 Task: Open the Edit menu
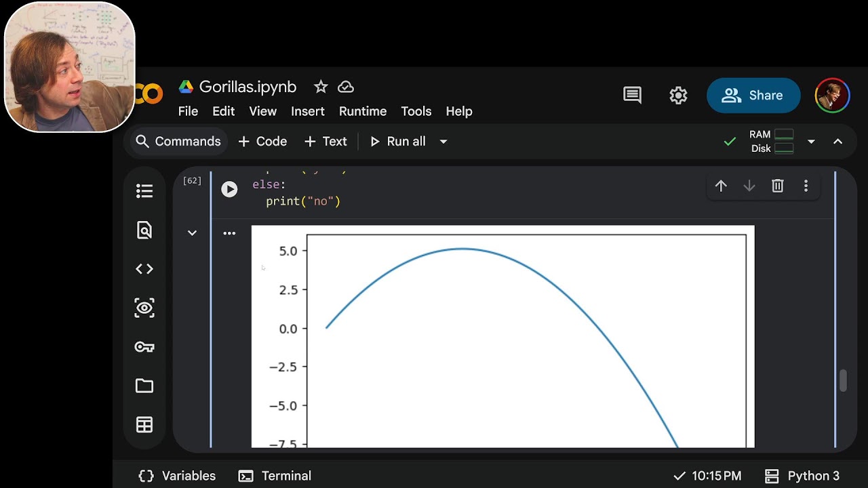pos(223,111)
